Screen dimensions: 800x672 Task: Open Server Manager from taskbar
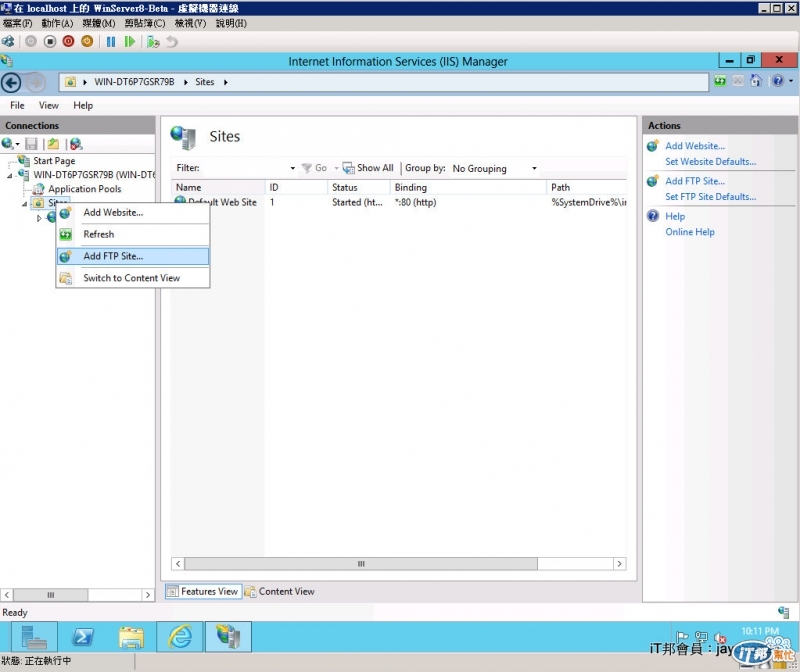(34, 637)
